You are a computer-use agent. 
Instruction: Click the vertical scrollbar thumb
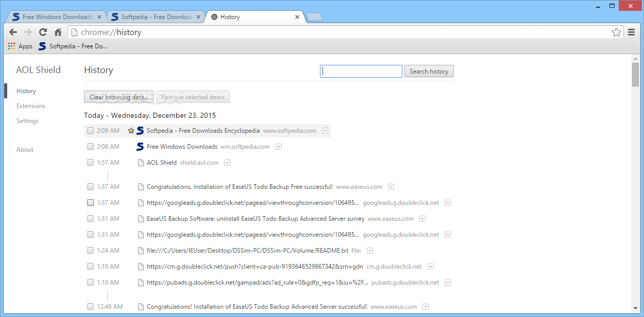[635, 75]
